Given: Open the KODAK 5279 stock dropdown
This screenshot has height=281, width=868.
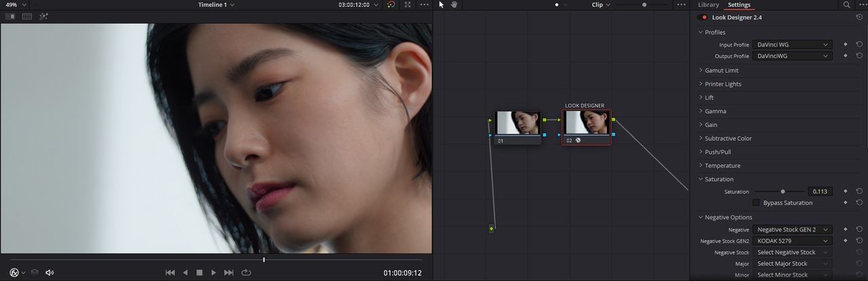Looking at the screenshot, I should pos(793,240).
